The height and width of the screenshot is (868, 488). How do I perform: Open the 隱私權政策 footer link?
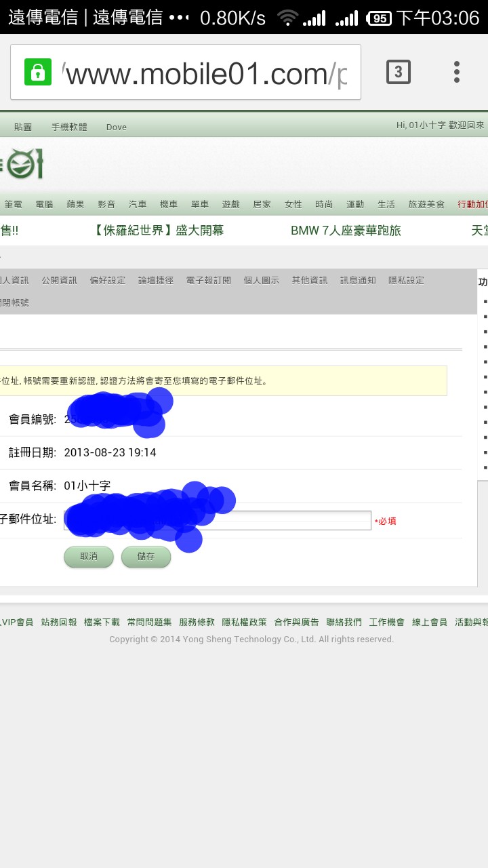(x=245, y=622)
